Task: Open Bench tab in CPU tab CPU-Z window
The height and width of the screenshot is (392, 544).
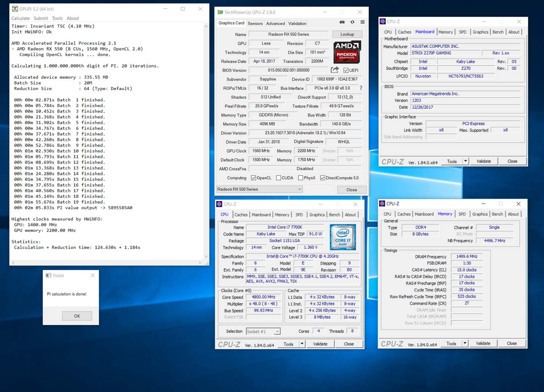Action: pyautogui.click(x=334, y=215)
